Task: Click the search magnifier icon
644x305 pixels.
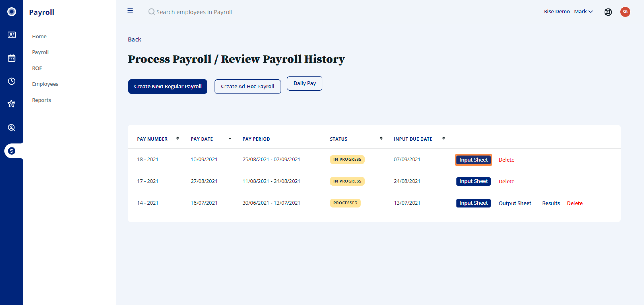Action: pyautogui.click(x=151, y=12)
